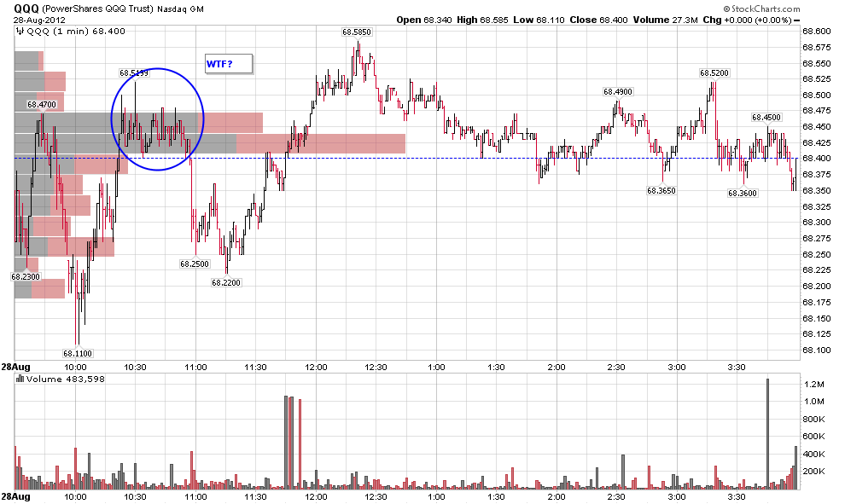Image resolution: width=845 pixels, height=504 pixels.
Task: Click the "Chg +0.000 (+0.00%)" header value
Action: click(747, 20)
